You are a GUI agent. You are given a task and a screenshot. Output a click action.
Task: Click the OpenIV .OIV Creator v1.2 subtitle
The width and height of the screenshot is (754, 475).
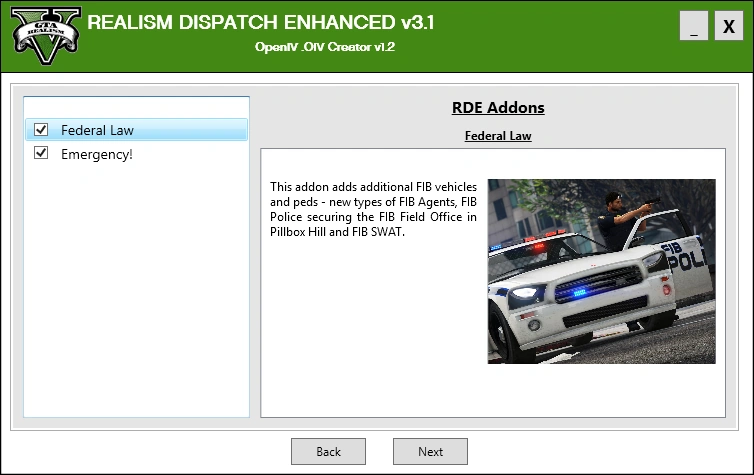point(325,47)
